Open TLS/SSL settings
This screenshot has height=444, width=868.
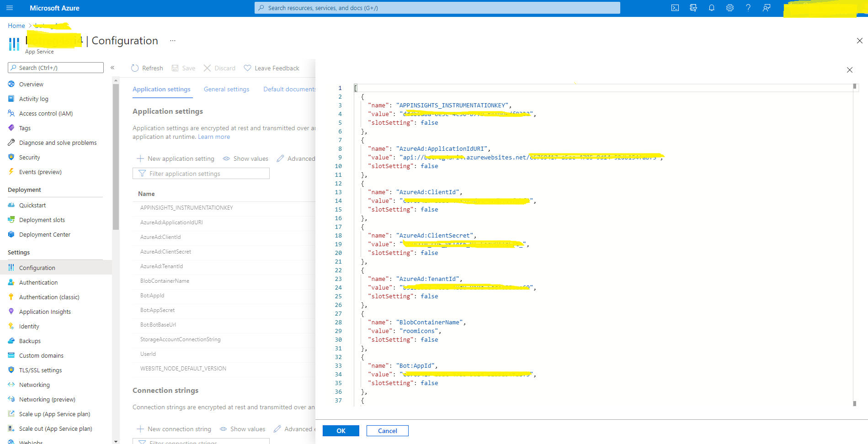tap(40, 370)
